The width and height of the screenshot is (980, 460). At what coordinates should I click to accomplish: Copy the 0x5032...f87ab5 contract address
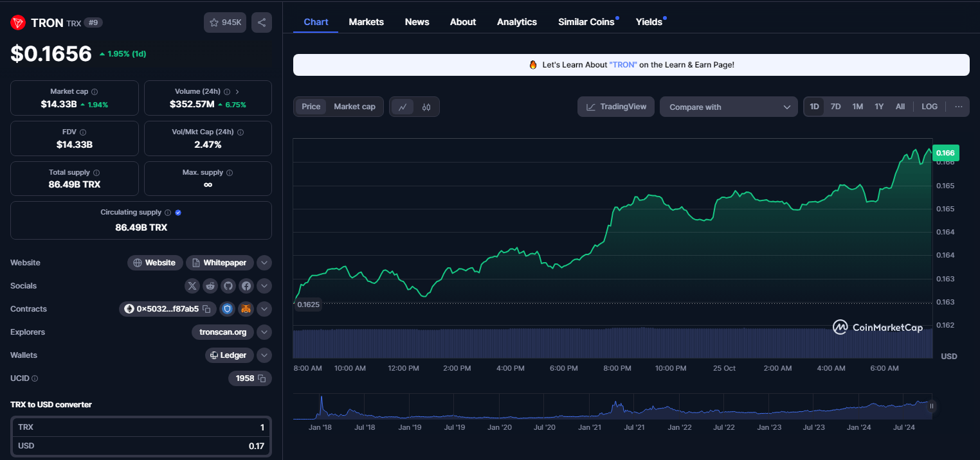(x=206, y=309)
